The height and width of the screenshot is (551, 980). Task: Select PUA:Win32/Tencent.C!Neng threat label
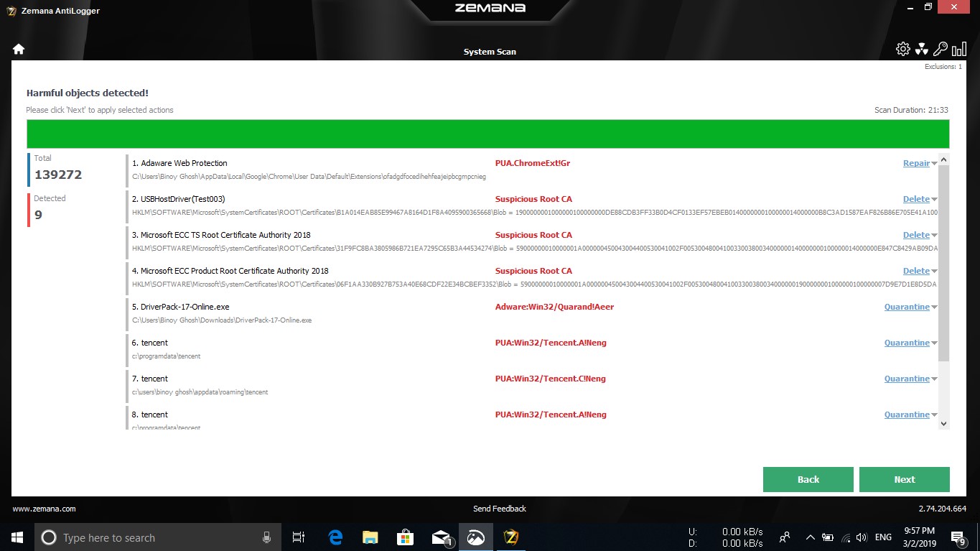tap(551, 379)
